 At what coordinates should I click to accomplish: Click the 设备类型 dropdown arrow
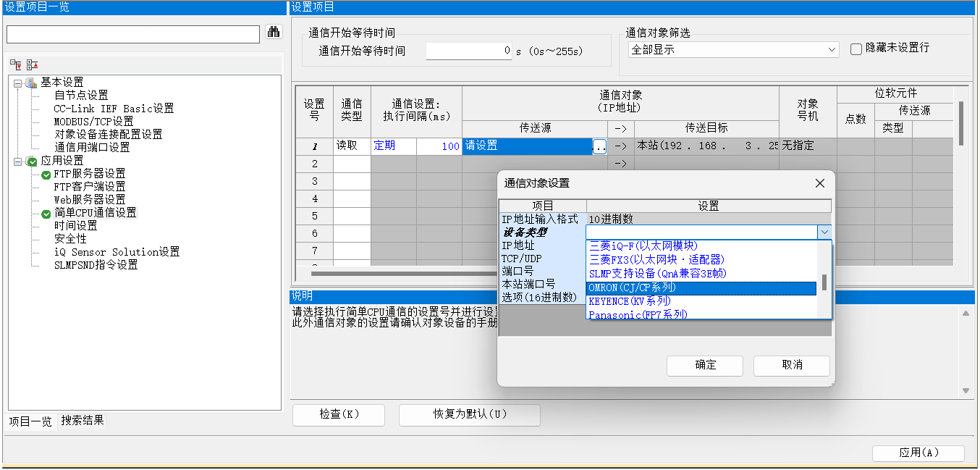point(824,232)
